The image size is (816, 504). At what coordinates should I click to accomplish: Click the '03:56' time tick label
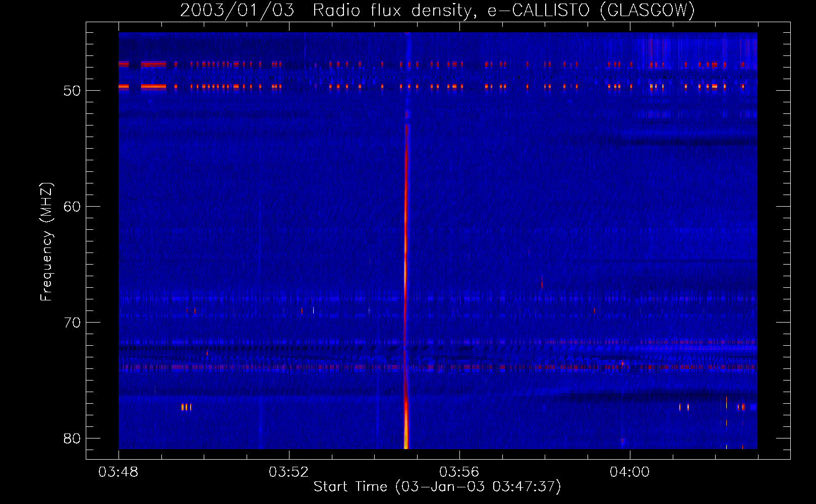pyautogui.click(x=459, y=472)
